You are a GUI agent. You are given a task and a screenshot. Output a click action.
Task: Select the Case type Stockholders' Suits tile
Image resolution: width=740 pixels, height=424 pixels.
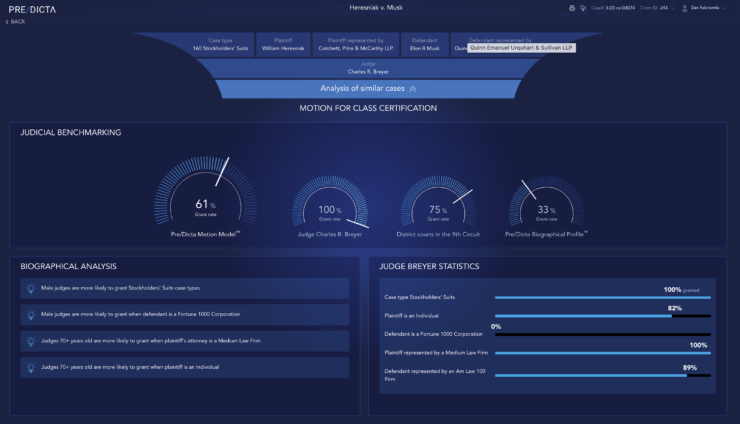pos(224,44)
